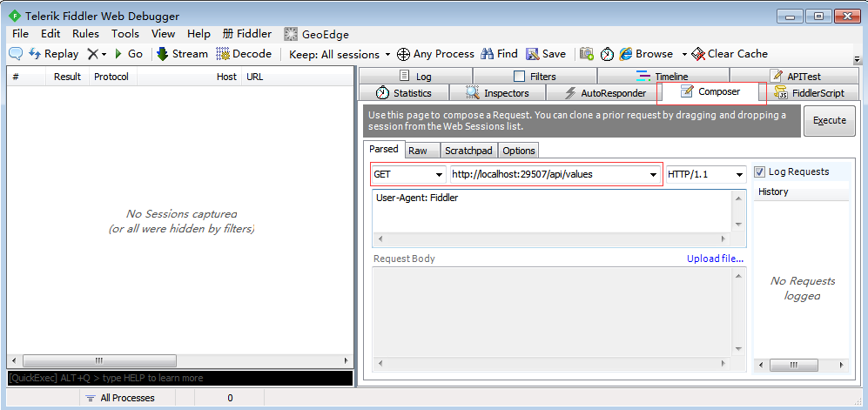Click the GeoEdge menu item
Image resolution: width=868 pixels, height=410 pixels.
[317, 34]
